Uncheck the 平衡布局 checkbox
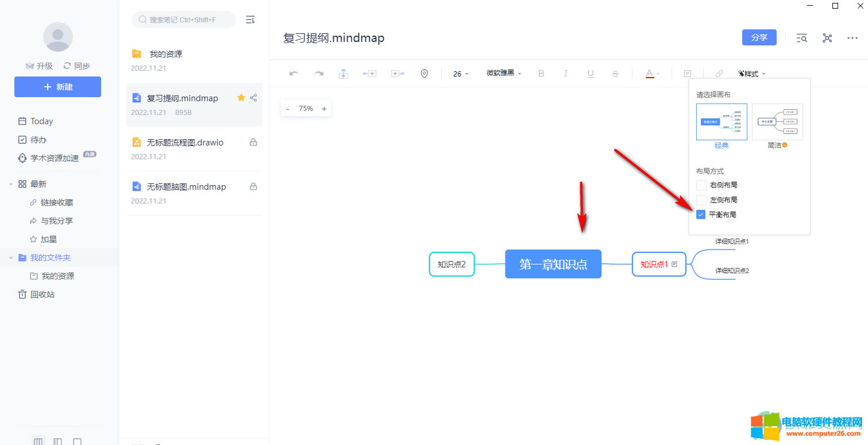This screenshot has height=445, width=868. click(x=701, y=214)
